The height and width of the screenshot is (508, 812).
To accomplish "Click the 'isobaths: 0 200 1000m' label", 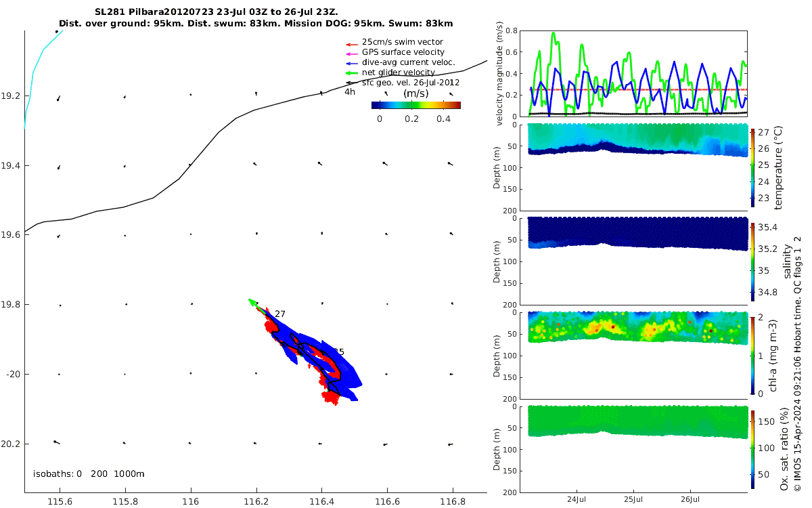I will pyautogui.click(x=89, y=473).
